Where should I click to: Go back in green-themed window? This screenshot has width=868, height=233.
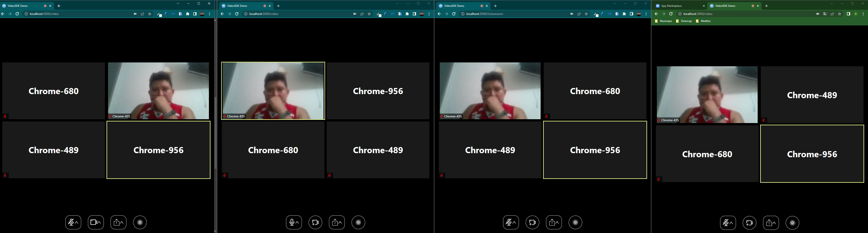656,14
